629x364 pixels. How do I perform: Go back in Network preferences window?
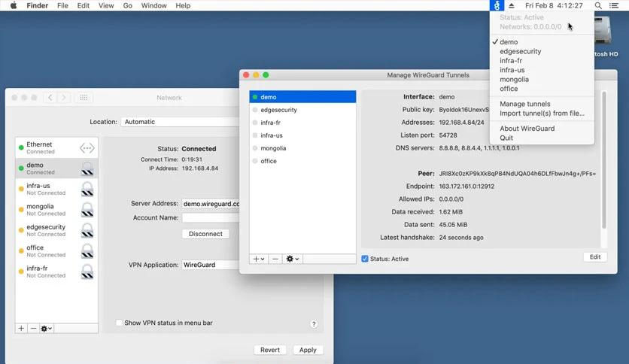click(50, 98)
